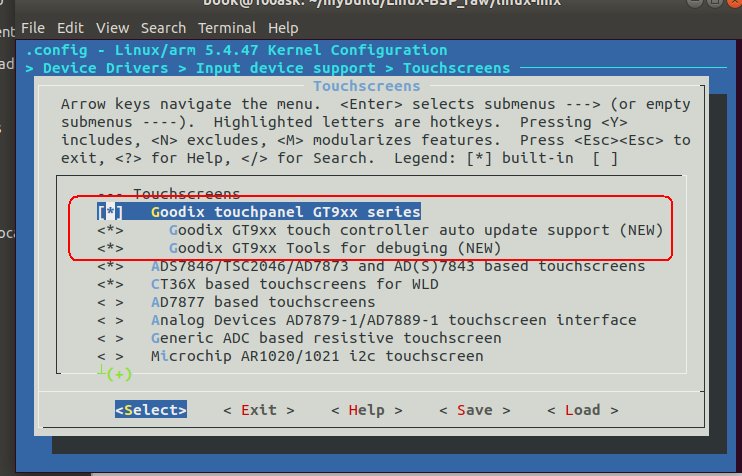This screenshot has width=742, height=476.
Task: Select 'Microchip AR1020/1021 i2c touchscreen' label
Action: [317, 356]
